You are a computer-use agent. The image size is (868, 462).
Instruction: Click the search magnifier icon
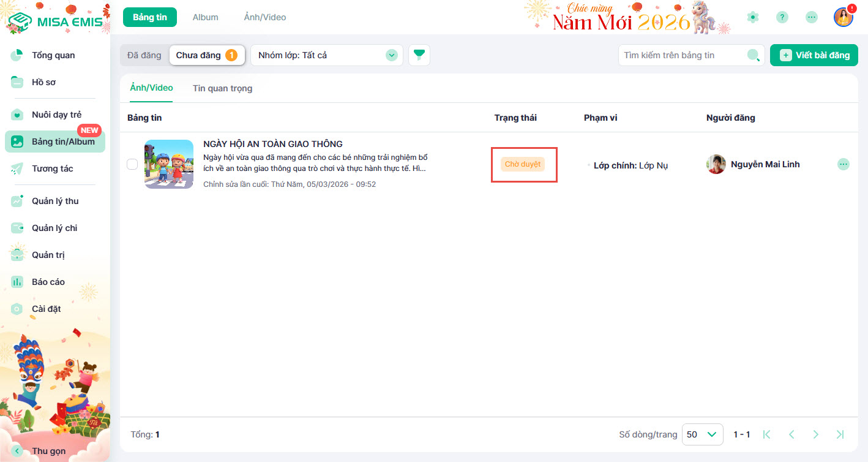[x=754, y=55]
